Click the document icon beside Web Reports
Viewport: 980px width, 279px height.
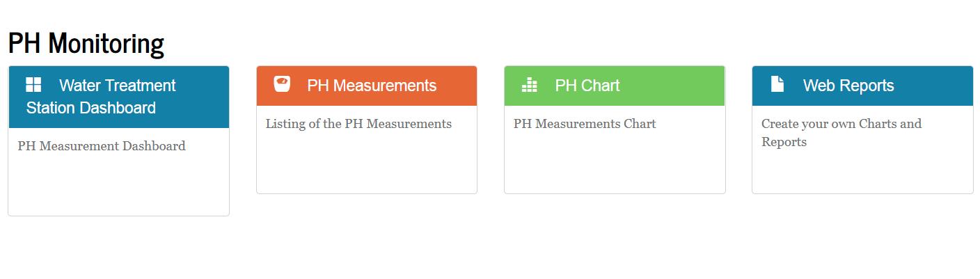[777, 84]
